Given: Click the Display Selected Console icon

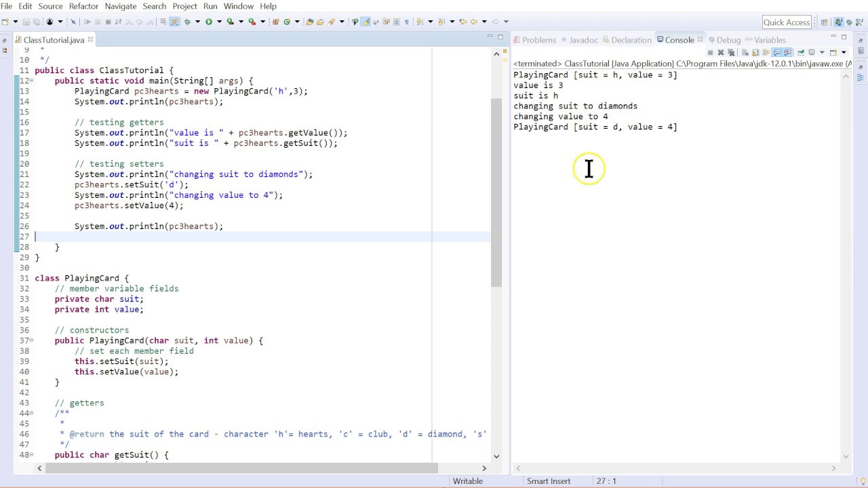Looking at the screenshot, I should pyautogui.click(x=812, y=52).
